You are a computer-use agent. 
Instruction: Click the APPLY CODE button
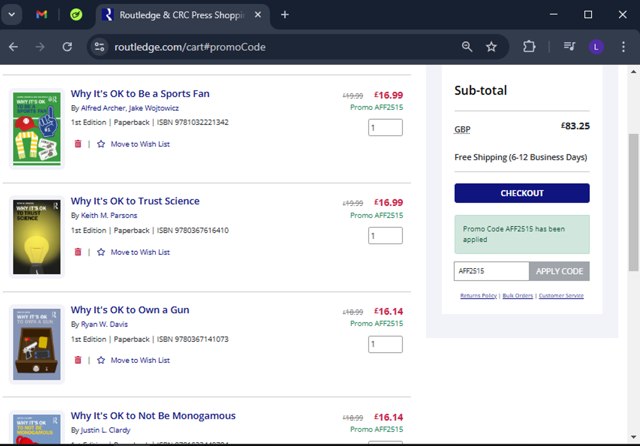[x=559, y=271]
